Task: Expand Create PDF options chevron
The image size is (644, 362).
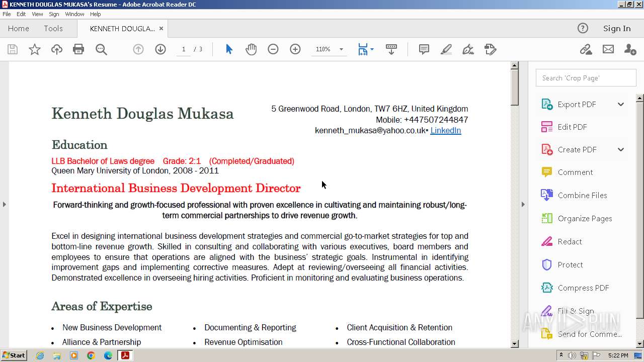Action: [621, 149]
